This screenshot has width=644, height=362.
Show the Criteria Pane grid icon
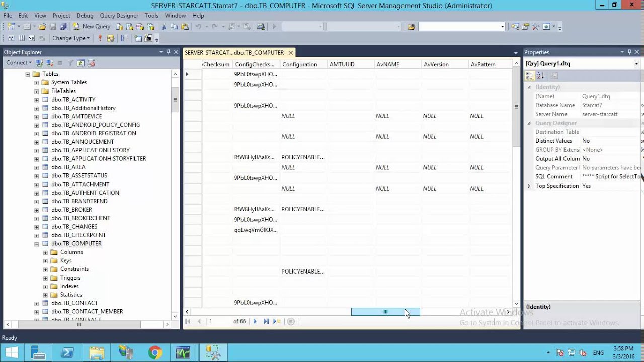click(22, 38)
